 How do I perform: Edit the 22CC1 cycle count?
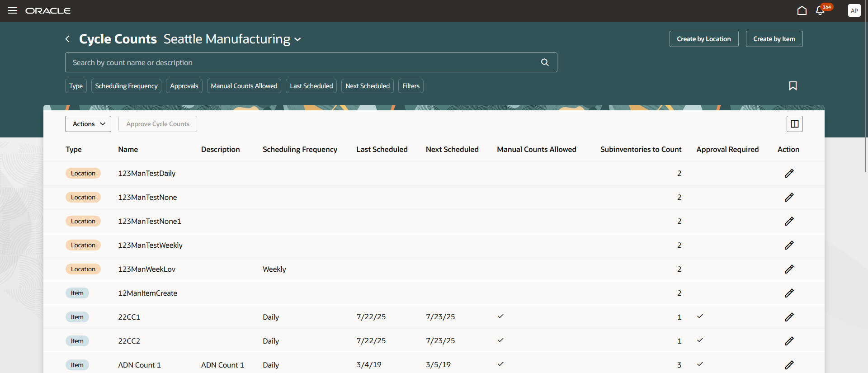(789, 317)
